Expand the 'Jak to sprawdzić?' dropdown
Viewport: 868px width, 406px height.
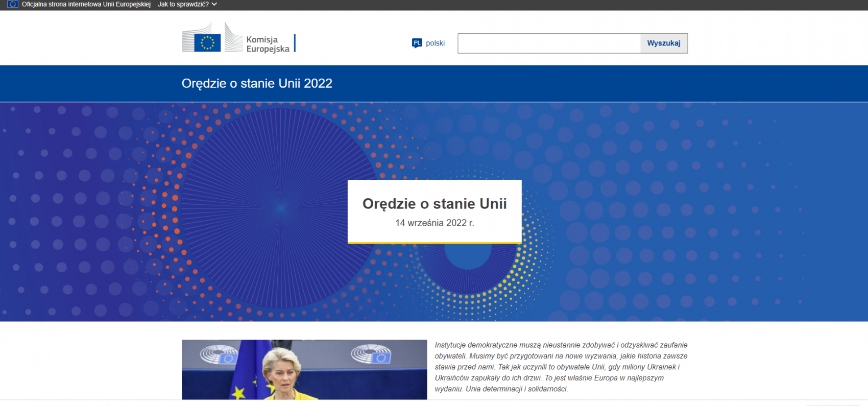[187, 4]
